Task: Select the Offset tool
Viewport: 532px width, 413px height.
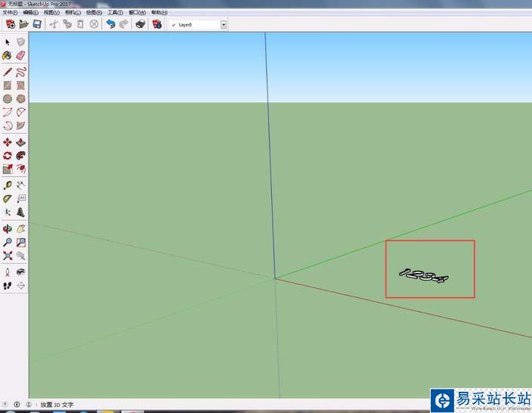Action: 20,169
